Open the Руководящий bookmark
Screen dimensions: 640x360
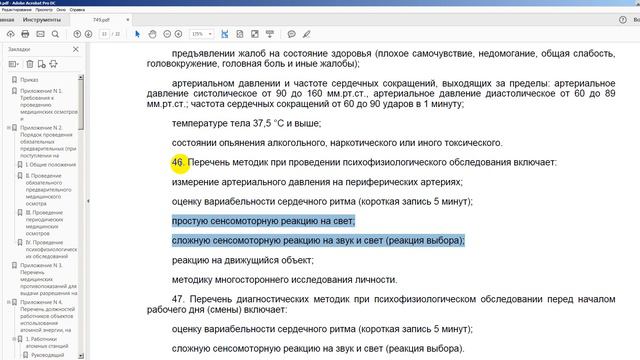47,355
